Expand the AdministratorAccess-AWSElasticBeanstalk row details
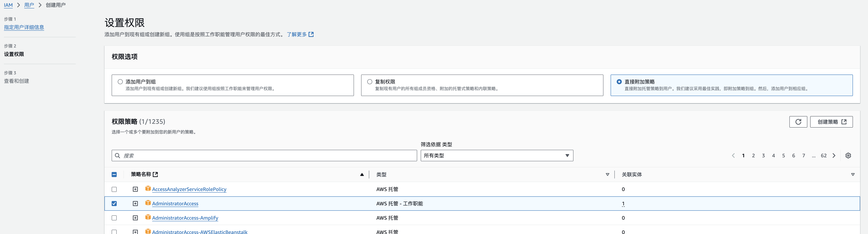Screen dimensions: 868x234 pyautogui.click(x=135, y=232)
